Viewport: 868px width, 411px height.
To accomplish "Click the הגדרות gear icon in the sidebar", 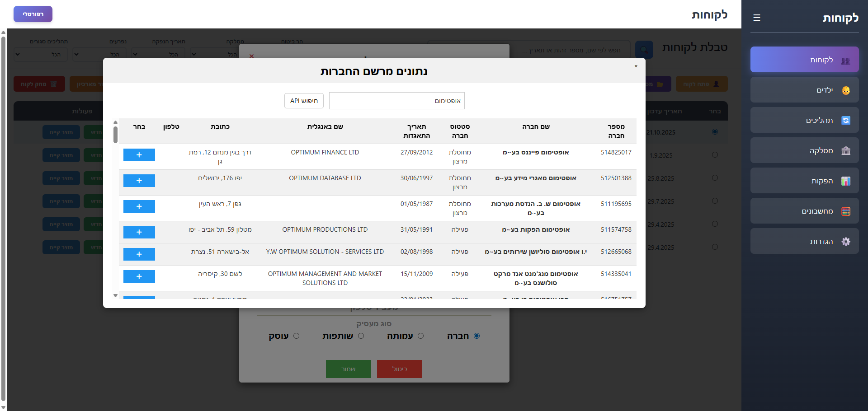I will (846, 242).
